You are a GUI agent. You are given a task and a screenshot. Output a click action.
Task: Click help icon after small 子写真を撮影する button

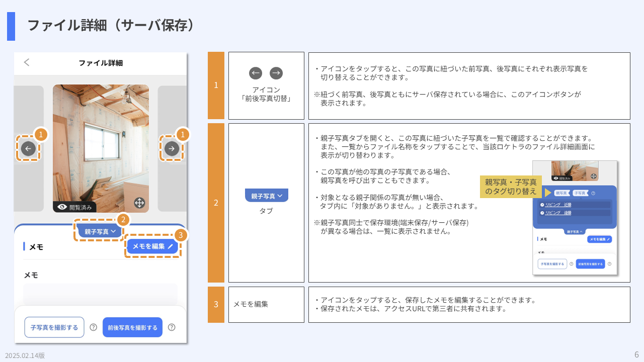(571, 264)
